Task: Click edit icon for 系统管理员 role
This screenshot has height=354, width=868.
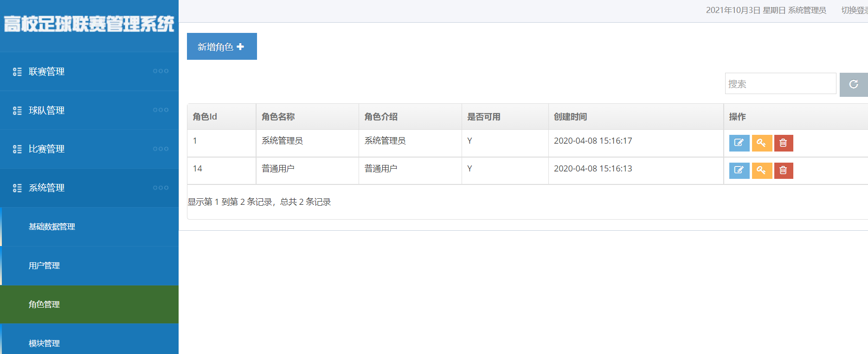Action: (x=739, y=143)
